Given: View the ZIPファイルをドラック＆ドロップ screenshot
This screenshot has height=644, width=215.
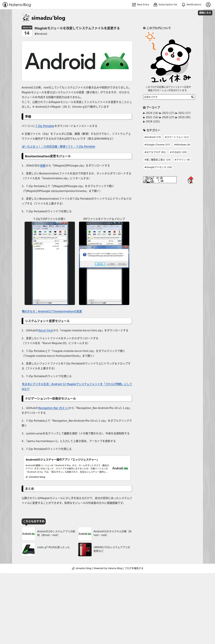Looking at the screenshot, I should click(x=104, y=263).
